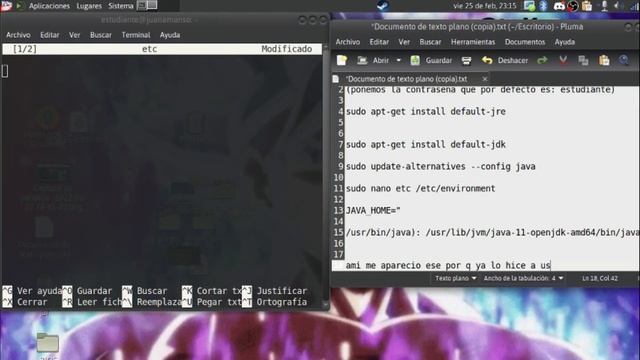Click the Ln 18, Col 42 status indicator
This screenshot has height=360, width=640.
(x=600, y=278)
